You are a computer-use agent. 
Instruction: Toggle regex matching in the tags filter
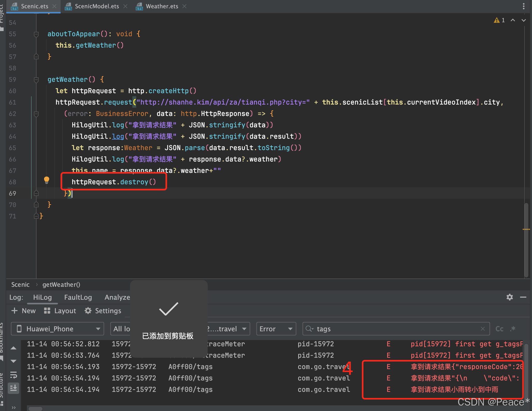(x=513, y=329)
